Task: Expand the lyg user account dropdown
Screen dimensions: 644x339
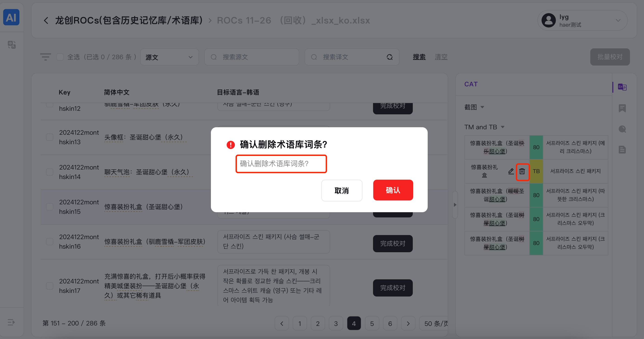Action: point(618,21)
